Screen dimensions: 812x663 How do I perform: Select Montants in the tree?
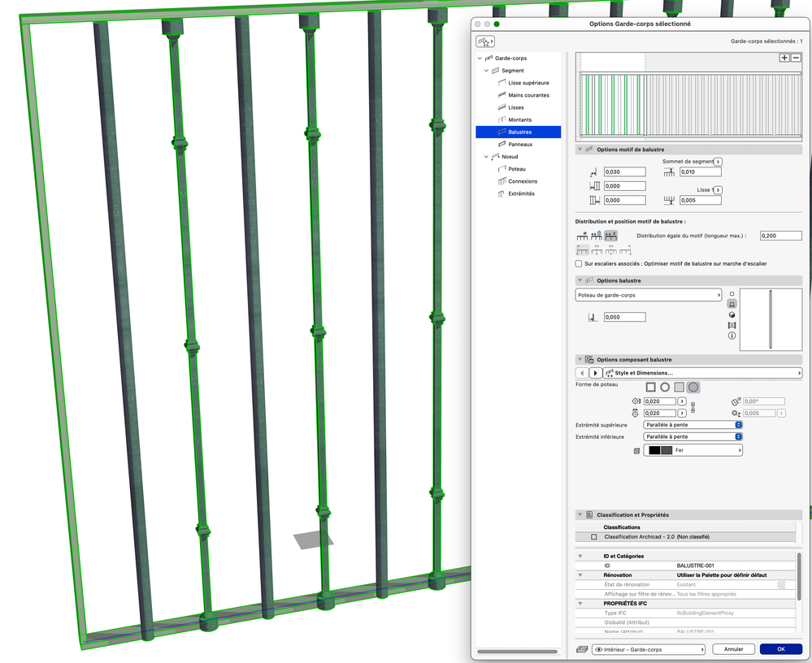pos(519,120)
